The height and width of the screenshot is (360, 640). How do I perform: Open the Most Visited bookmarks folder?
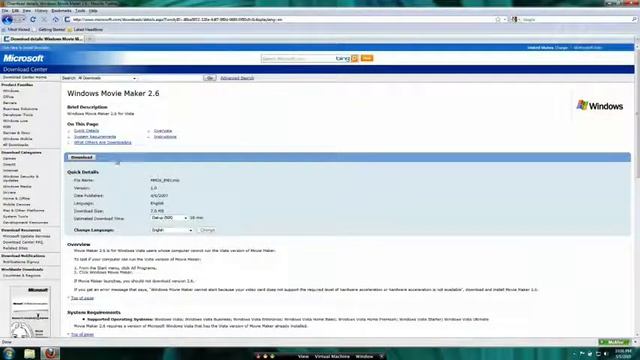pos(16,29)
